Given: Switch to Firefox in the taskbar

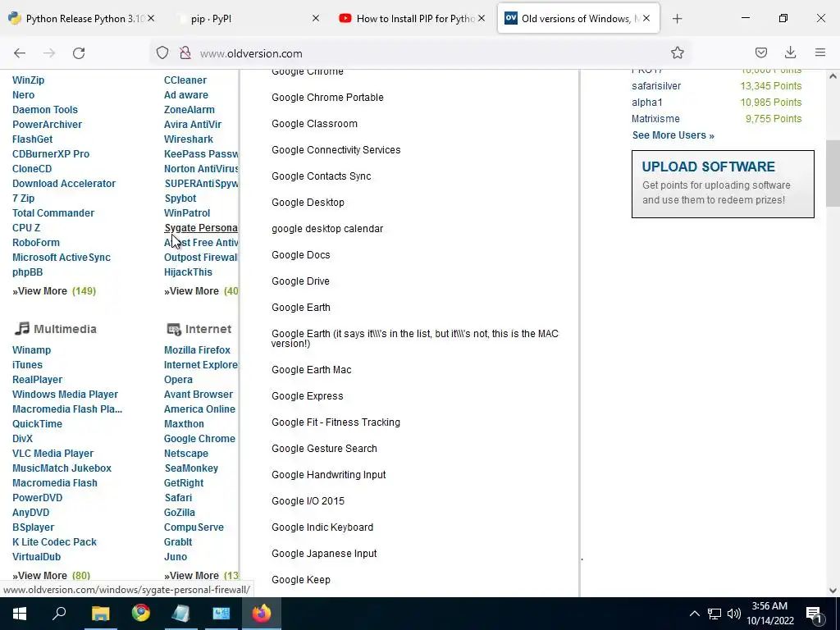Looking at the screenshot, I should (x=262, y=614).
